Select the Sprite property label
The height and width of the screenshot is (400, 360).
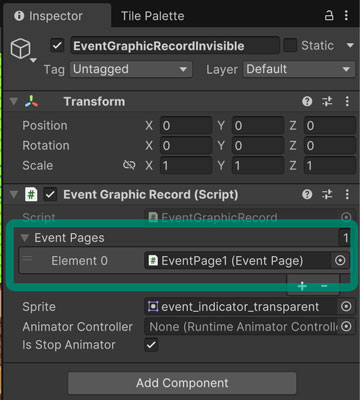pos(39,307)
